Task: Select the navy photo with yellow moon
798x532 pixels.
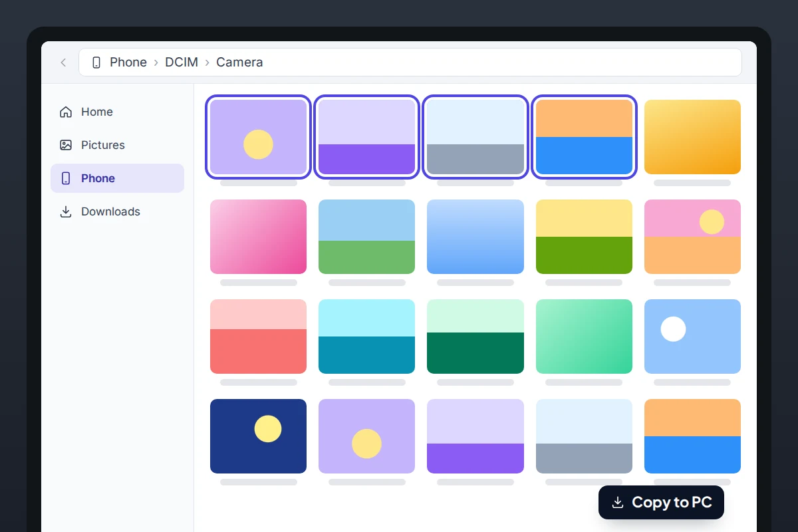Action: pos(258,436)
